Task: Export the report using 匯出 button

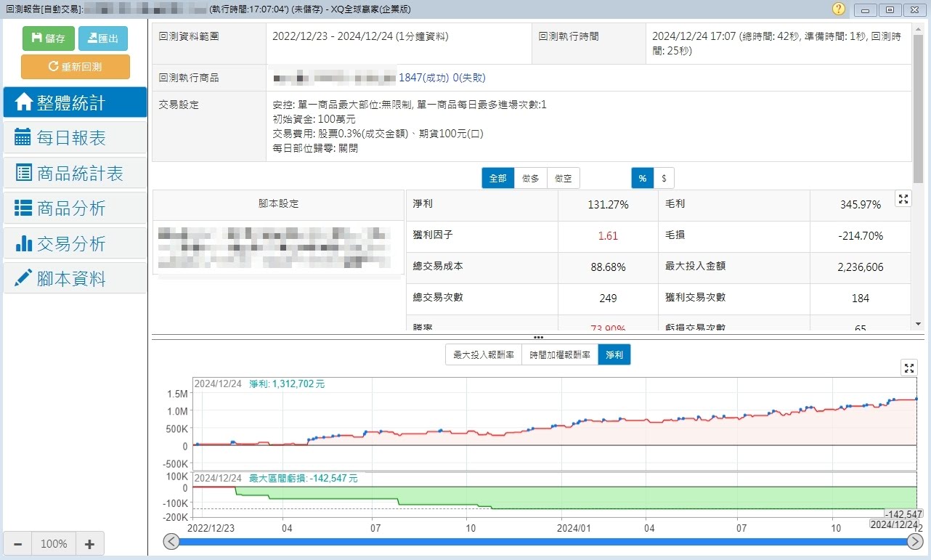Action: pos(102,38)
